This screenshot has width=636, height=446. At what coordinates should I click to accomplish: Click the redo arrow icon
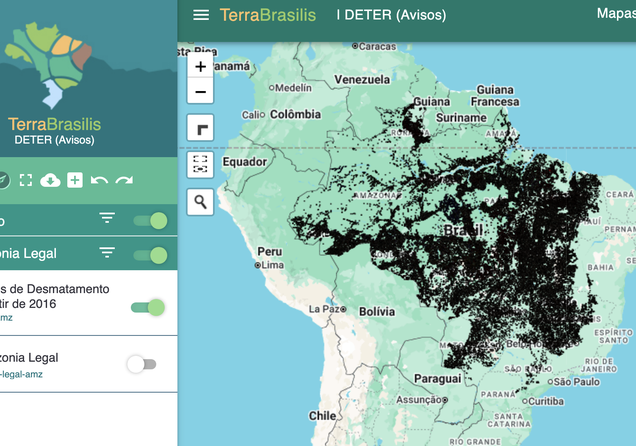(124, 180)
